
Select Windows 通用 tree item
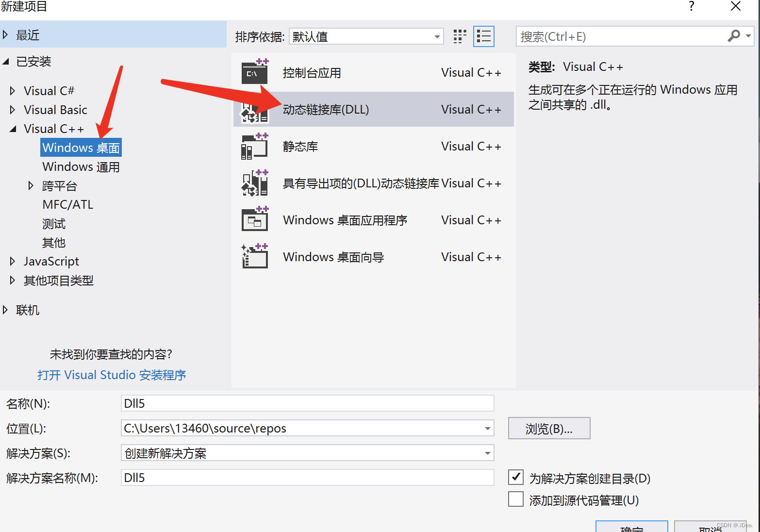click(81, 166)
